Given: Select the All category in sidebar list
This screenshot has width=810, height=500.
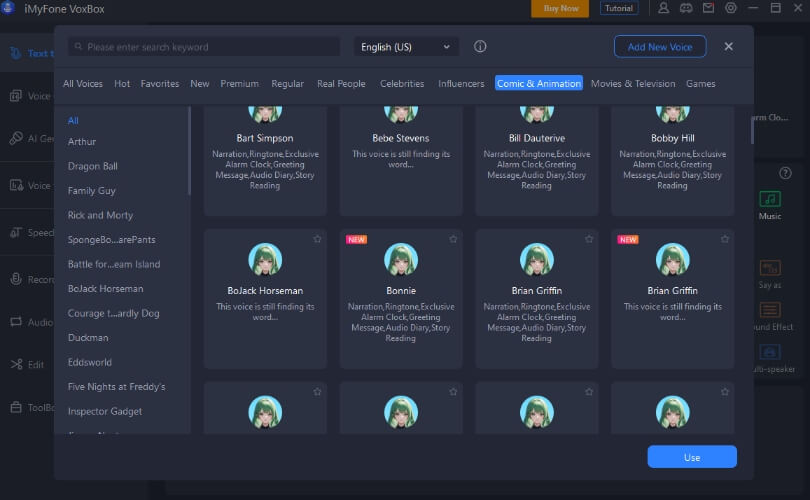Looking at the screenshot, I should point(73,120).
